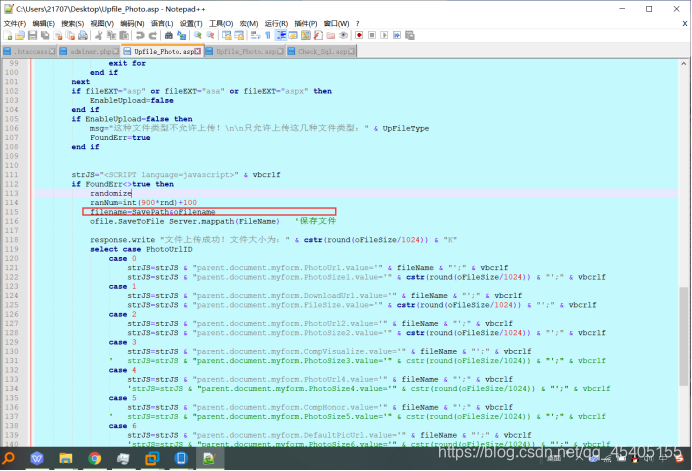This screenshot has width=692, height=471.
Task: Toggle synchronized vertical scrolling
Action: [x=227, y=36]
